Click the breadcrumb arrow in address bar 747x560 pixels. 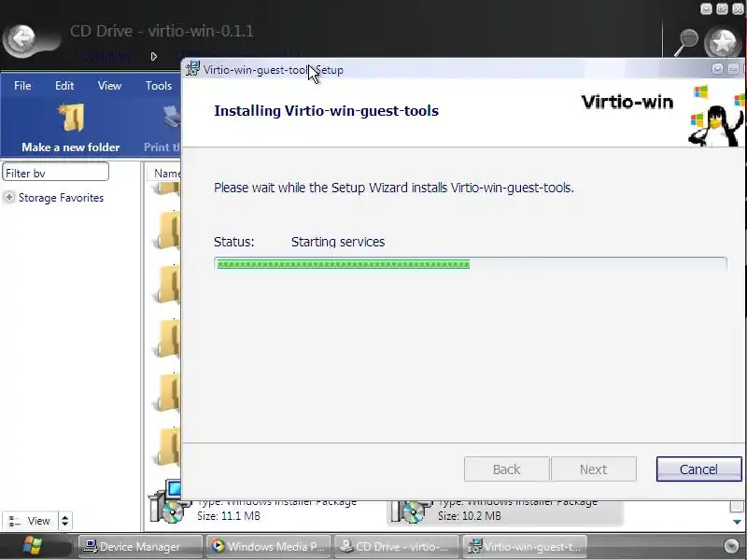[x=154, y=56]
